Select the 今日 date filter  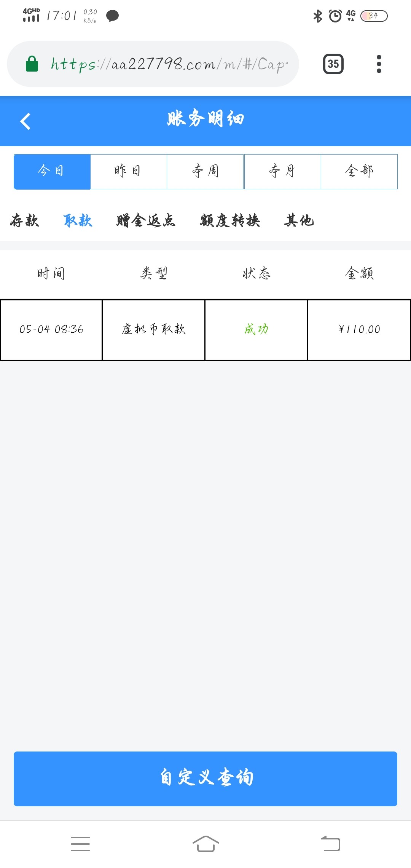52,172
